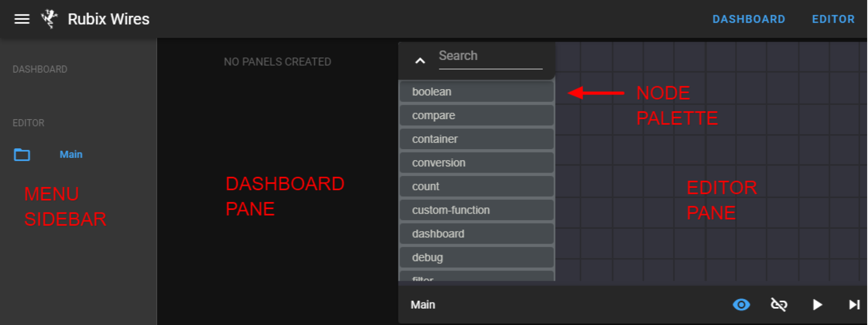868x325 pixels.
Task: Expand the compare node category
Action: (x=476, y=115)
